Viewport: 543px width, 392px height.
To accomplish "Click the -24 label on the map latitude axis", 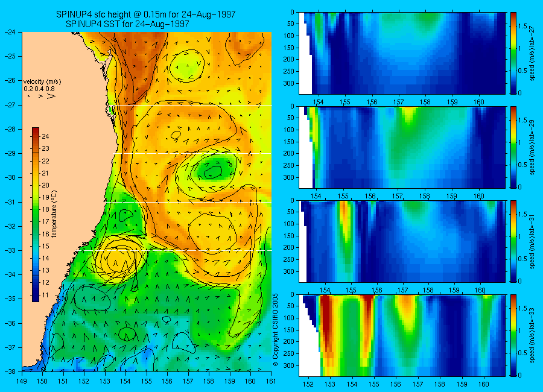I will 11,32.
